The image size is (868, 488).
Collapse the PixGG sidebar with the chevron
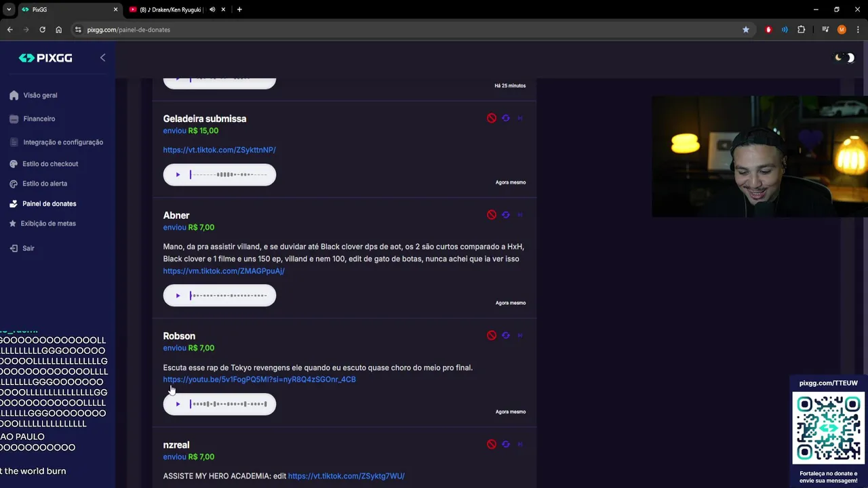102,58
